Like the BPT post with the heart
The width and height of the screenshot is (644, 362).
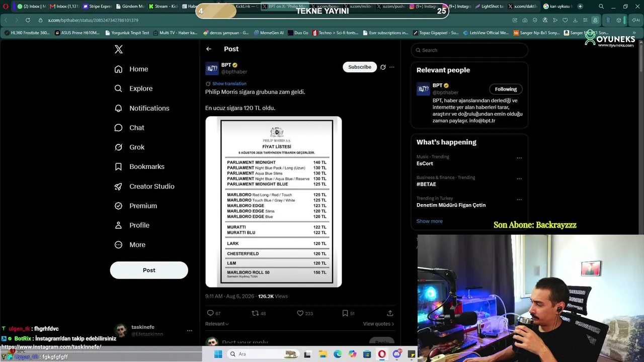click(x=300, y=313)
